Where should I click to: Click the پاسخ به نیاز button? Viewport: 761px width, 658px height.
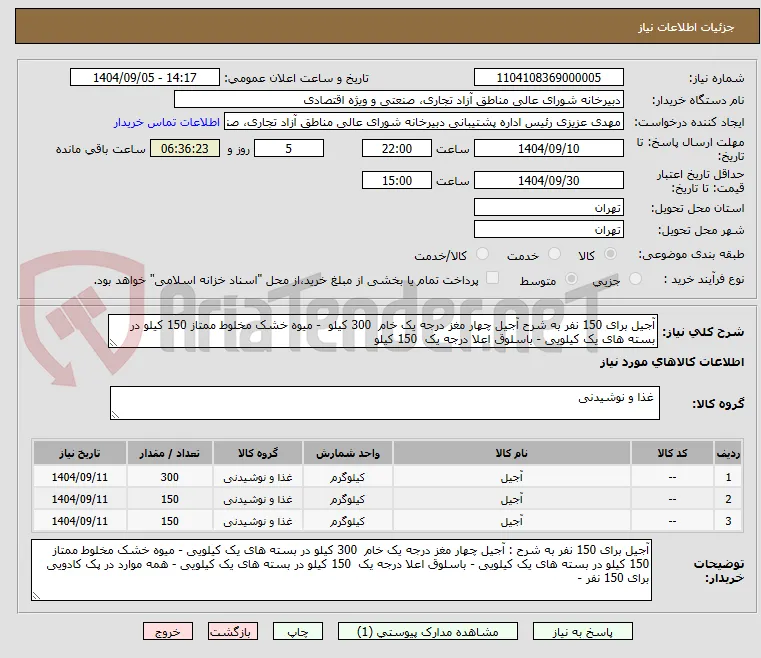[x=582, y=631]
